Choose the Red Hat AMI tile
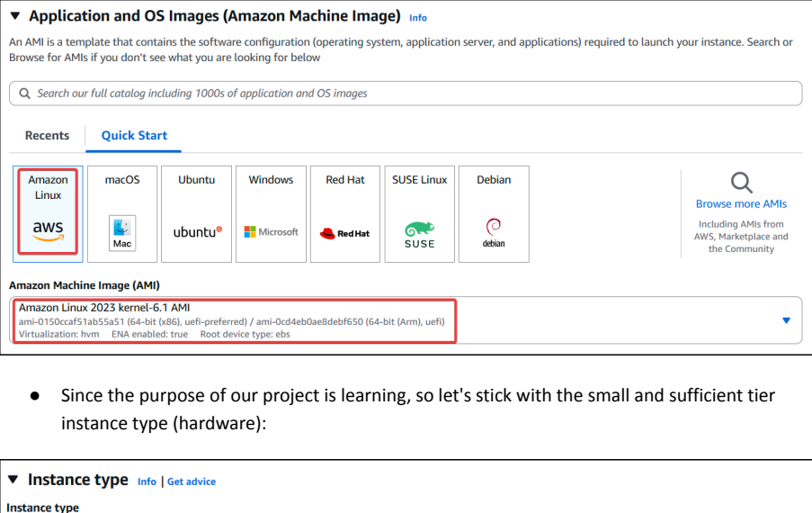The image size is (812, 513). click(x=345, y=214)
